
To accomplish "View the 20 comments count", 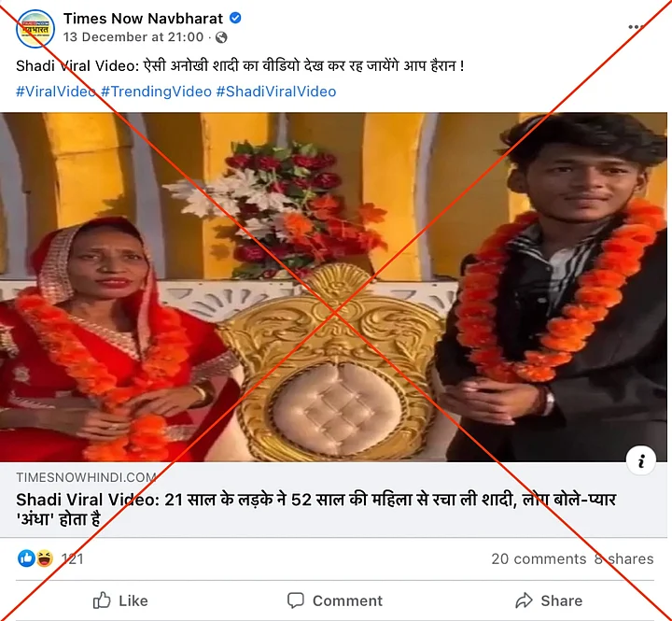I will click(539, 558).
